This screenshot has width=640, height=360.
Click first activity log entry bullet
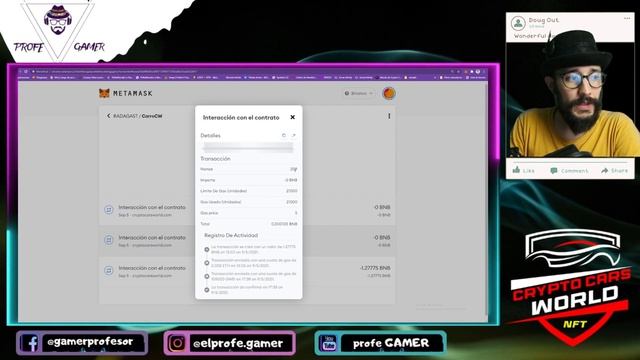207,249
